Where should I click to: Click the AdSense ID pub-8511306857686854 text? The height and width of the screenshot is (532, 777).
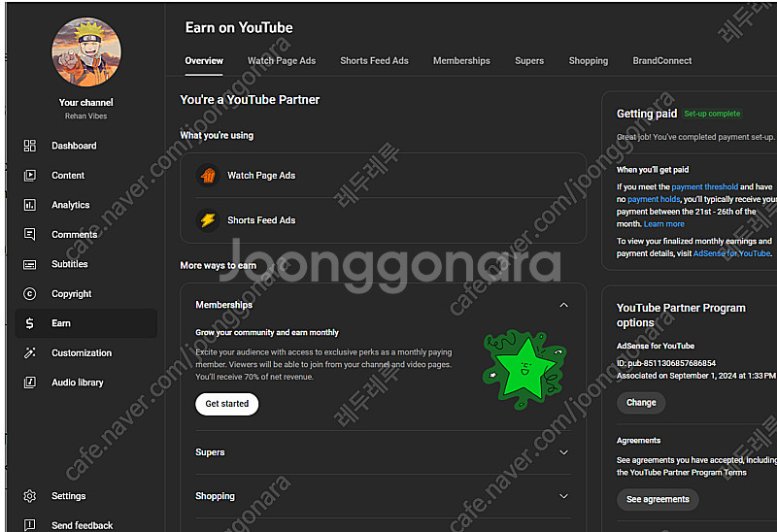click(666, 363)
